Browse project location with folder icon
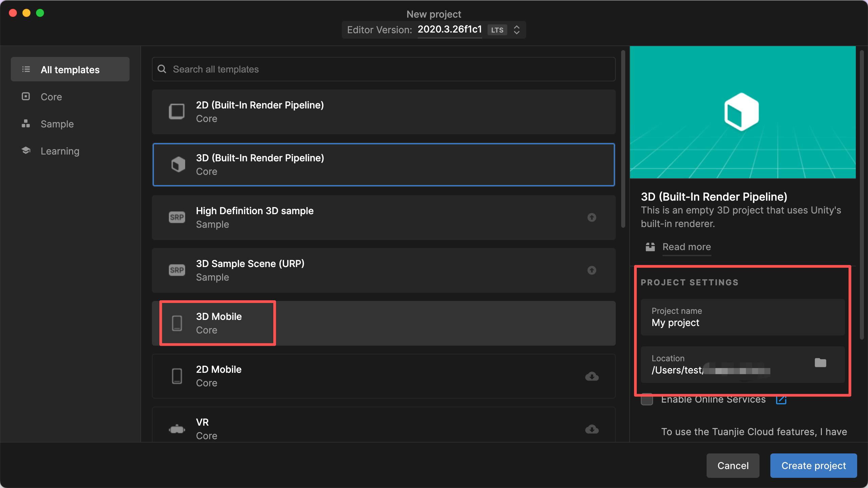The width and height of the screenshot is (868, 488). (820, 363)
